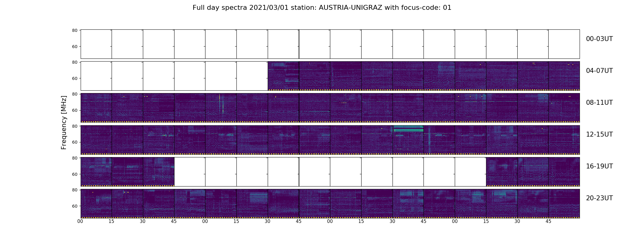Select the 60 tick label of the 08-11UT row
The height and width of the screenshot is (245, 644).
tap(75, 110)
